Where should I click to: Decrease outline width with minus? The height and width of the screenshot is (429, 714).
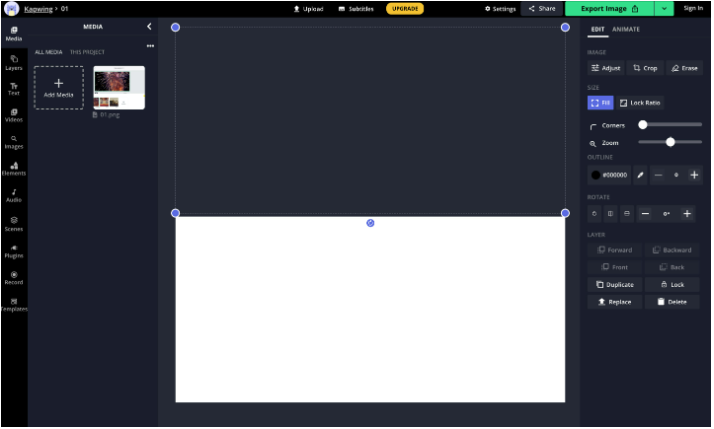coord(658,175)
